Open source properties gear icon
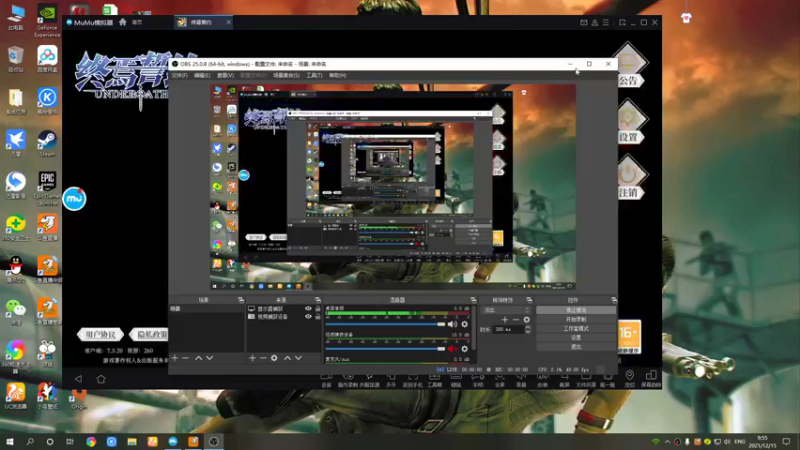Image resolution: width=800 pixels, height=450 pixels. (274, 358)
